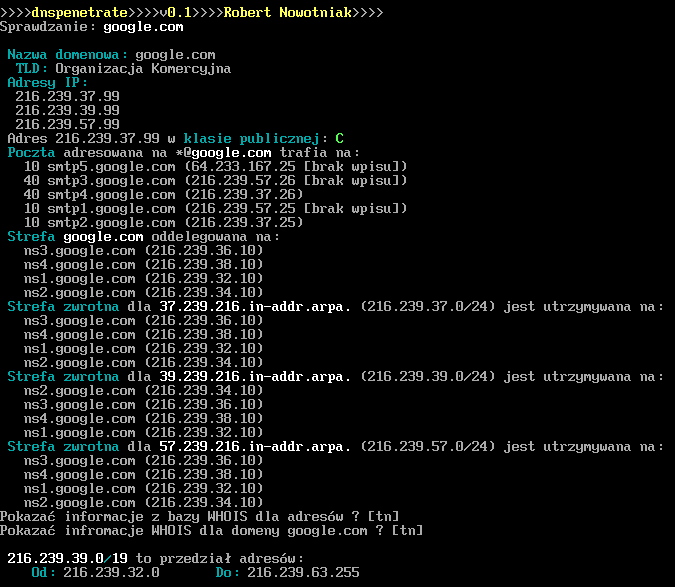Screen dimensions: 675x587
Task: Select "*@google.com" in the Poczta line
Action: click(223, 152)
